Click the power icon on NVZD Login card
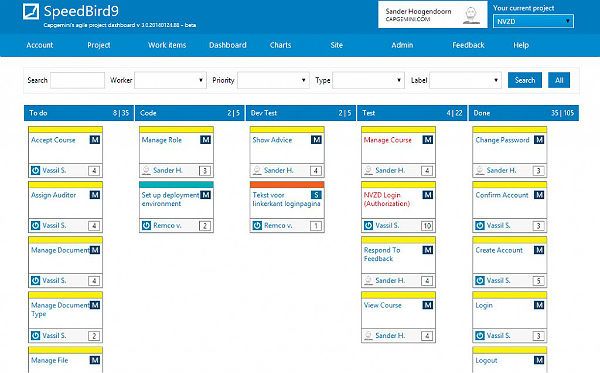The image size is (600, 373). pos(368,225)
